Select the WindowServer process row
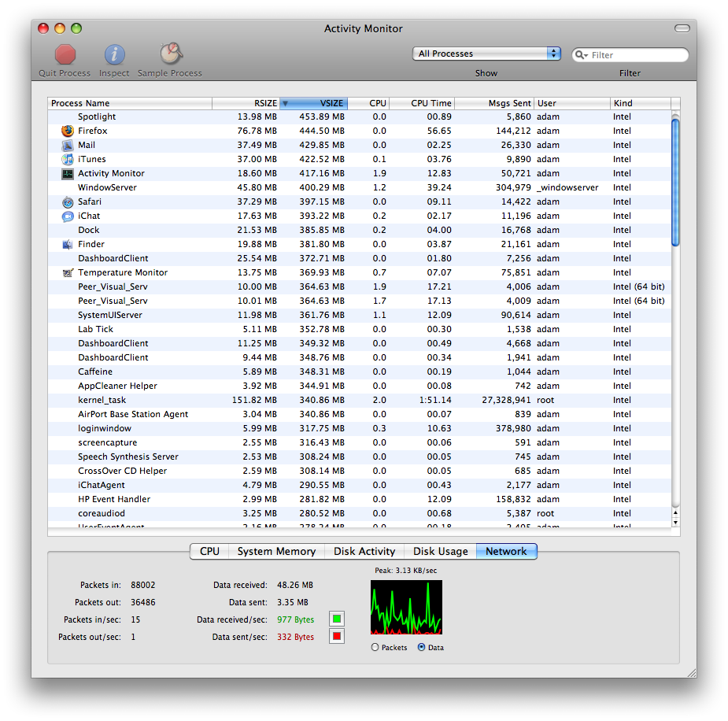The width and height of the screenshot is (728, 721). coord(360,187)
